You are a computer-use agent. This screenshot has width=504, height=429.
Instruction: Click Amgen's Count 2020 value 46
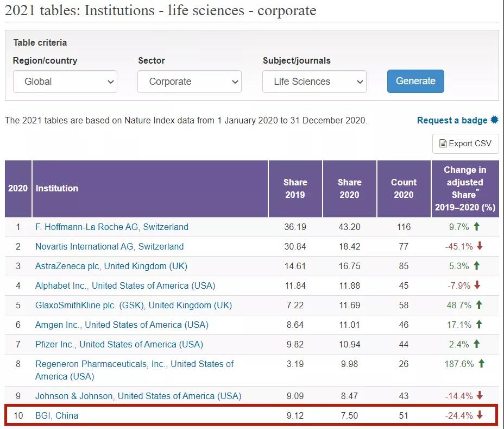click(404, 325)
